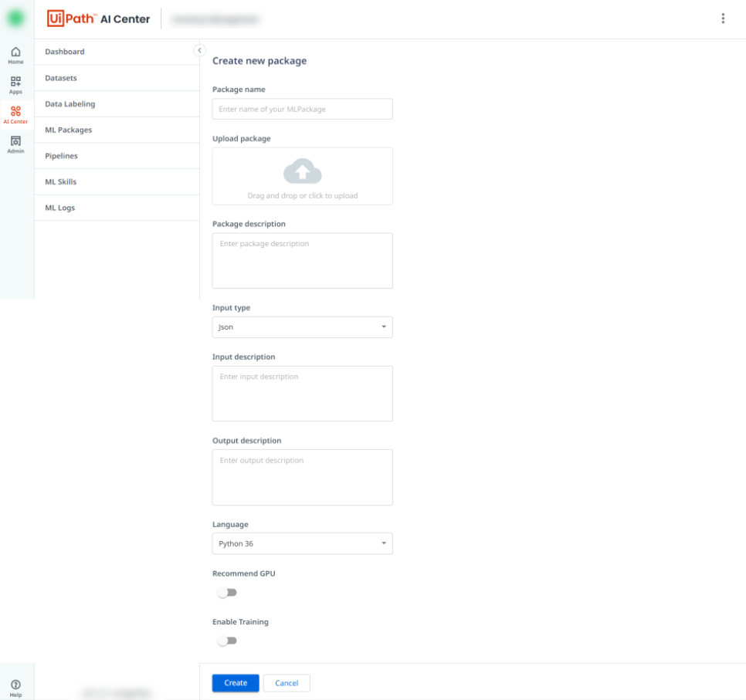Focus the Output description textarea
Screen dimensions: 746x700
point(303,478)
